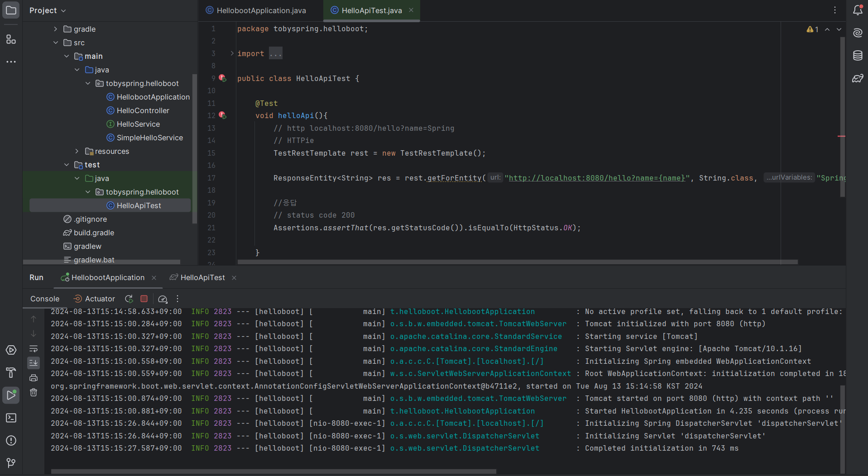Click the warning count indicator
The height and width of the screenshot is (476, 868).
point(812,29)
